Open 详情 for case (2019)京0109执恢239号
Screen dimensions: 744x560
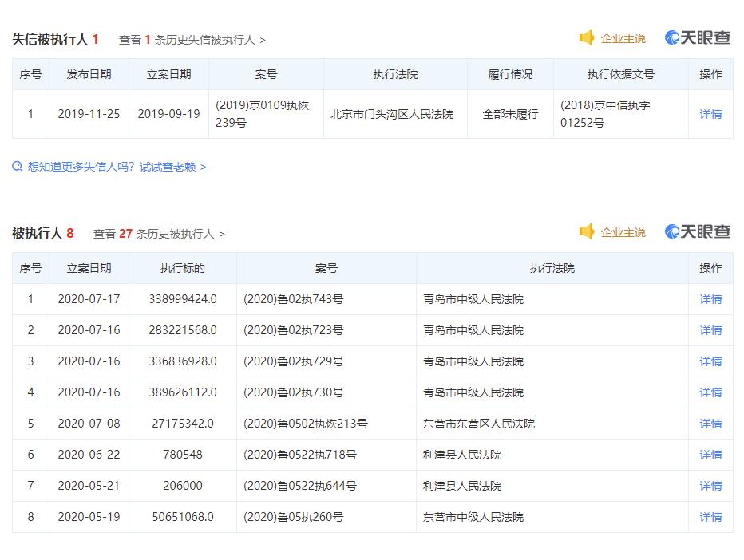[x=710, y=114]
